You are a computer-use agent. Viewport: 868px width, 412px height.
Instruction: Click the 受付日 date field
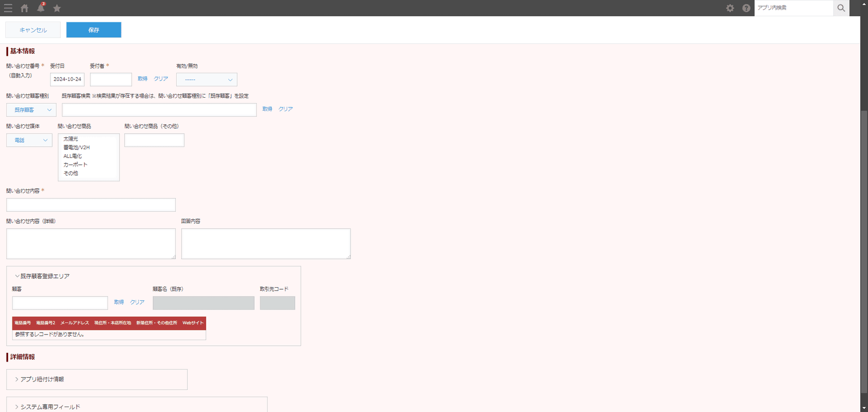[x=67, y=79]
